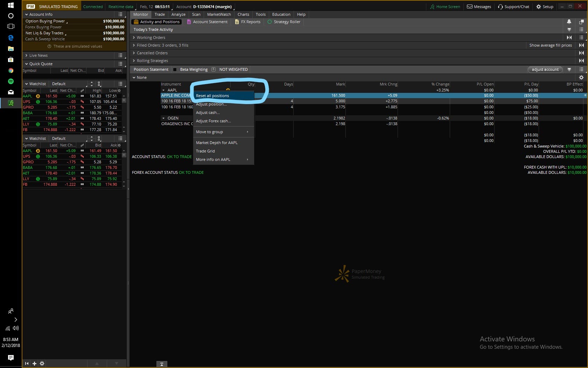Go to Home Screen
This screenshot has height=368, width=588.
tap(445, 7)
